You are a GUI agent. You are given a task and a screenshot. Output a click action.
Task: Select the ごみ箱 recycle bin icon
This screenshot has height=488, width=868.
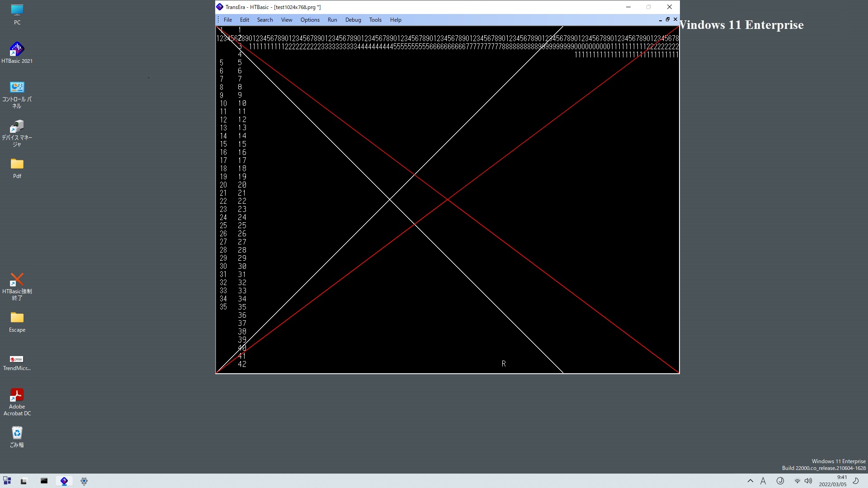click(17, 436)
